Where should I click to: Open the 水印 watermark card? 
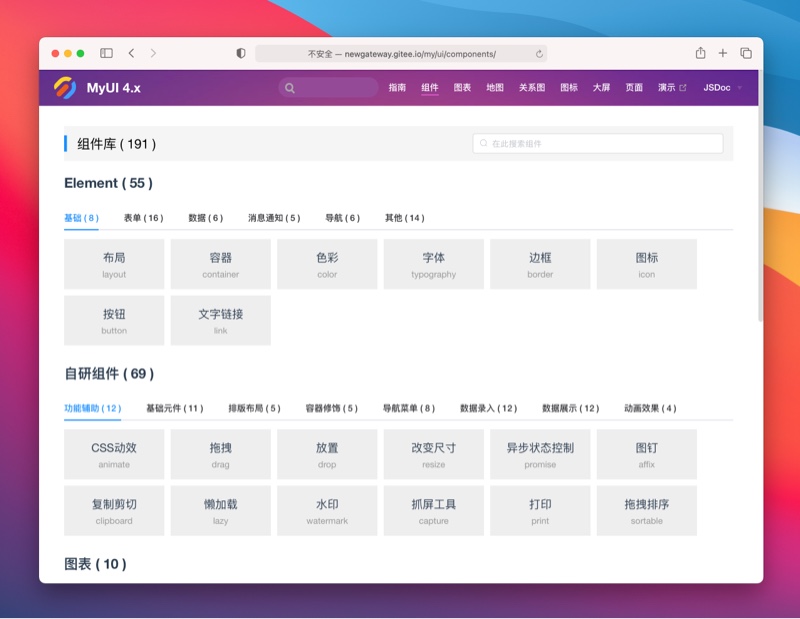click(x=327, y=510)
